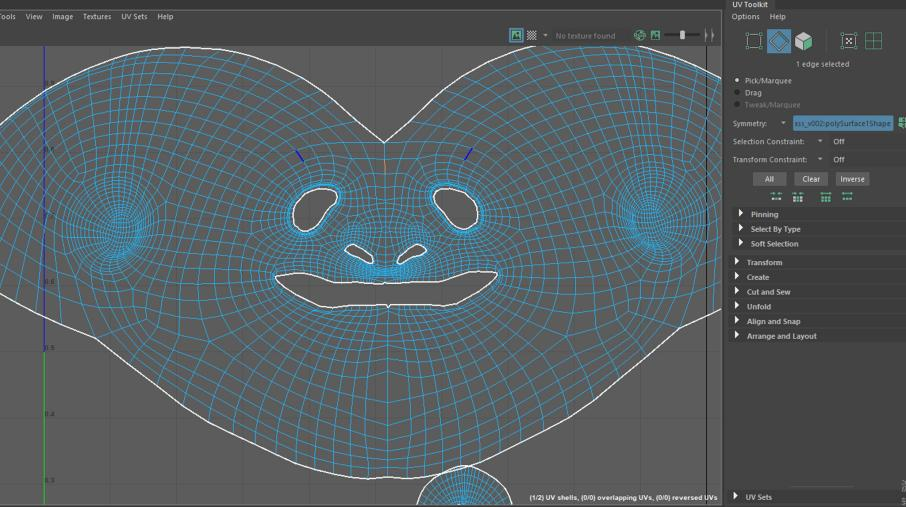
Task: Open UV Toolkit Options menu
Action: pos(745,17)
